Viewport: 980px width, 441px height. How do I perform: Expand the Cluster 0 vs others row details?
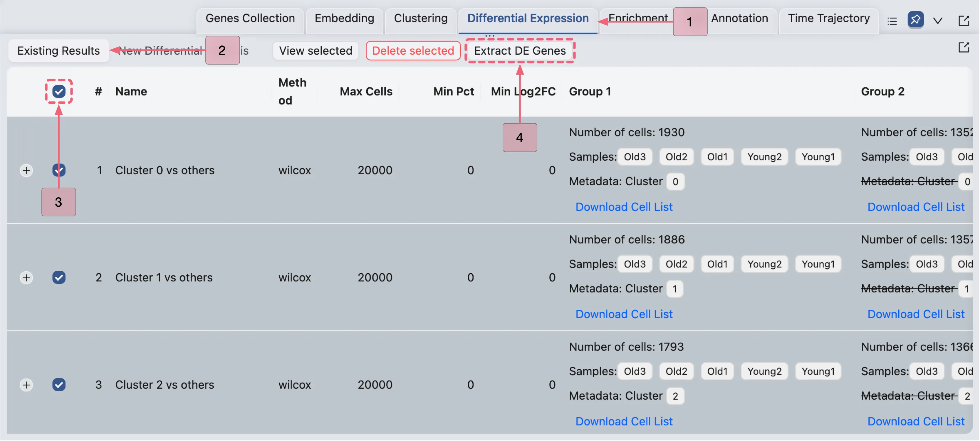coord(26,170)
